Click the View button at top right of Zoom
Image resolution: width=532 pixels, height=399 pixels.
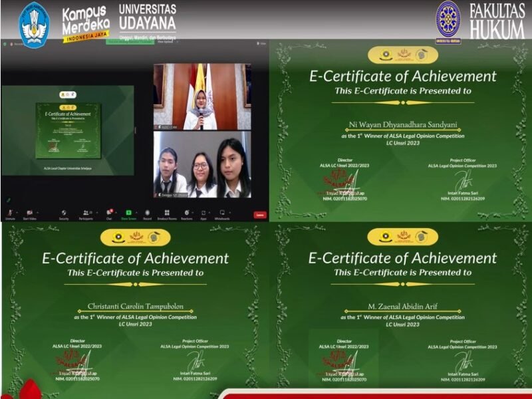click(x=263, y=44)
